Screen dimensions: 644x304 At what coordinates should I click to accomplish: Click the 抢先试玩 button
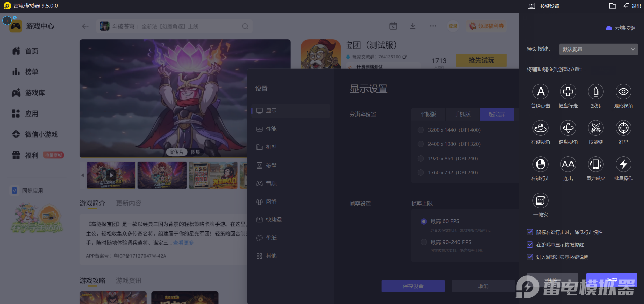tap(481, 60)
